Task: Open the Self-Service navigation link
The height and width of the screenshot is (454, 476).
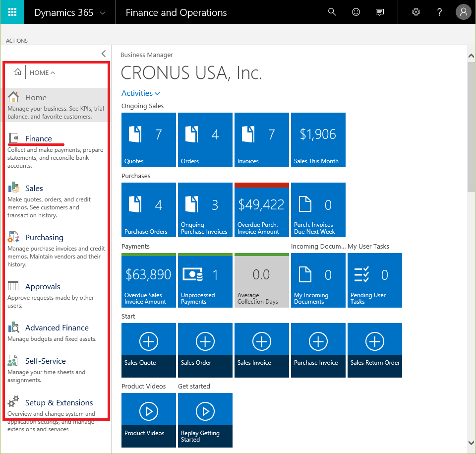Action: tap(46, 361)
